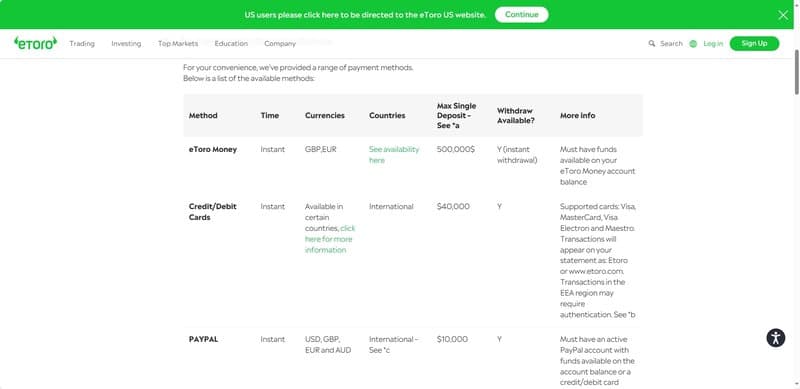Expand the Top Markets menu
Viewport: 800px width, 389px height.
tap(178, 44)
